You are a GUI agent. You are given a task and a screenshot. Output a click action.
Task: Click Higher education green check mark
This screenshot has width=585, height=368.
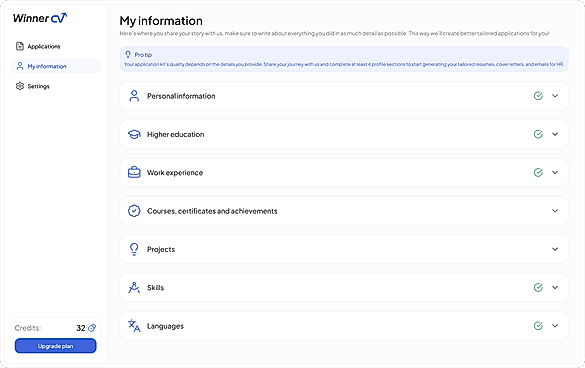(x=538, y=134)
